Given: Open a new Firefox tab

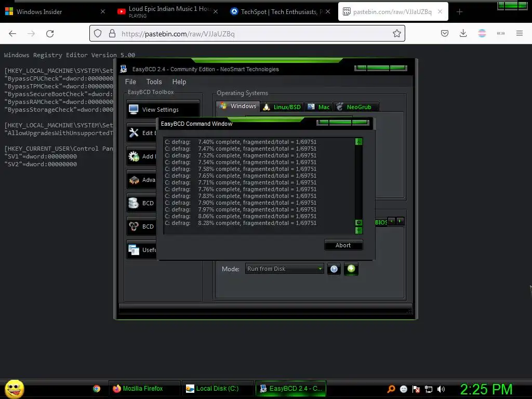Looking at the screenshot, I should (459, 12).
